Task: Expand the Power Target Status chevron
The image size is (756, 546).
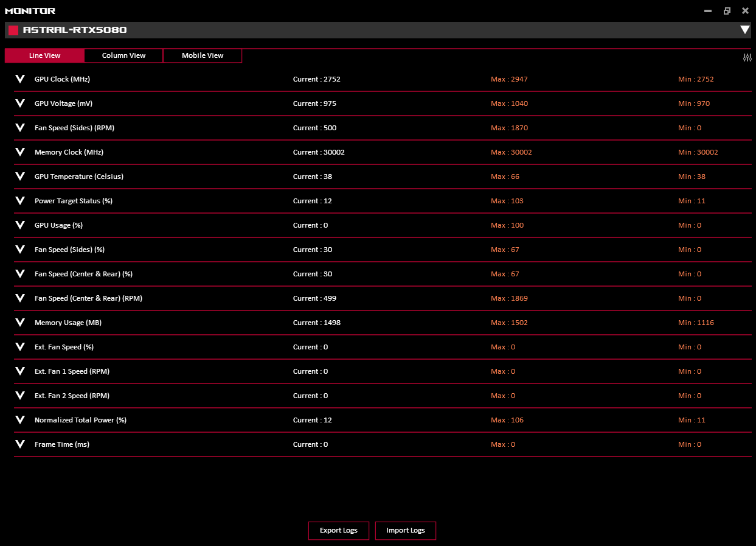Action: 20,201
